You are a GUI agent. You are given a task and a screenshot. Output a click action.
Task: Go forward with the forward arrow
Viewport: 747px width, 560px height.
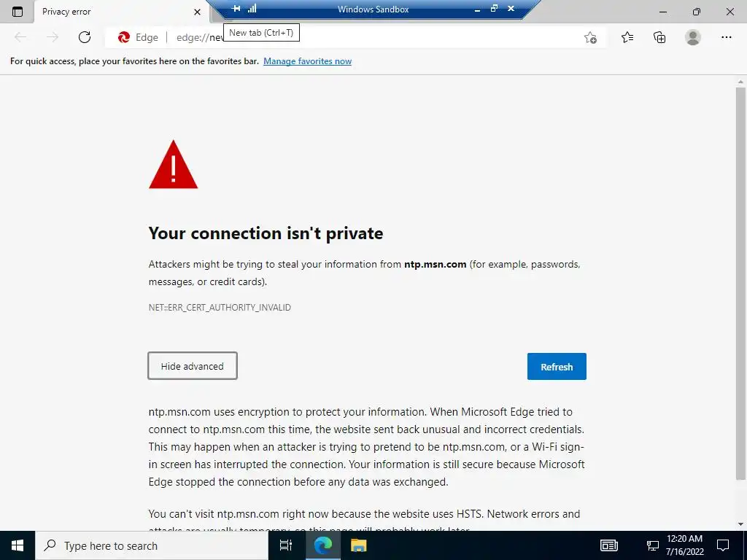point(53,37)
